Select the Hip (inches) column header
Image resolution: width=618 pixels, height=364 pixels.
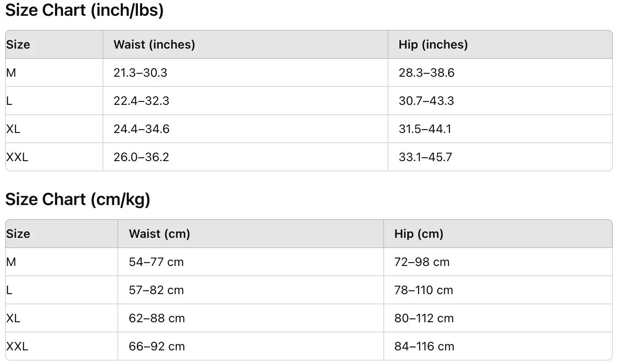pyautogui.click(x=433, y=44)
